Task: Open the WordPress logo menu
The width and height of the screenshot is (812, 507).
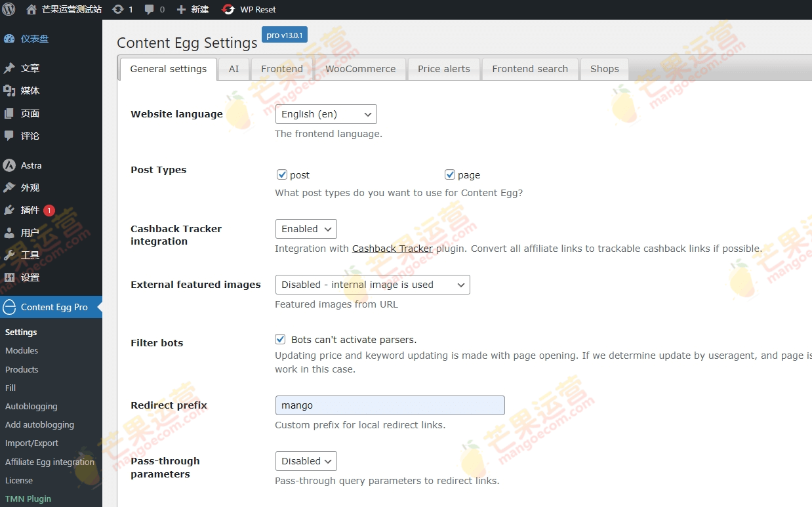Action: coord(9,9)
